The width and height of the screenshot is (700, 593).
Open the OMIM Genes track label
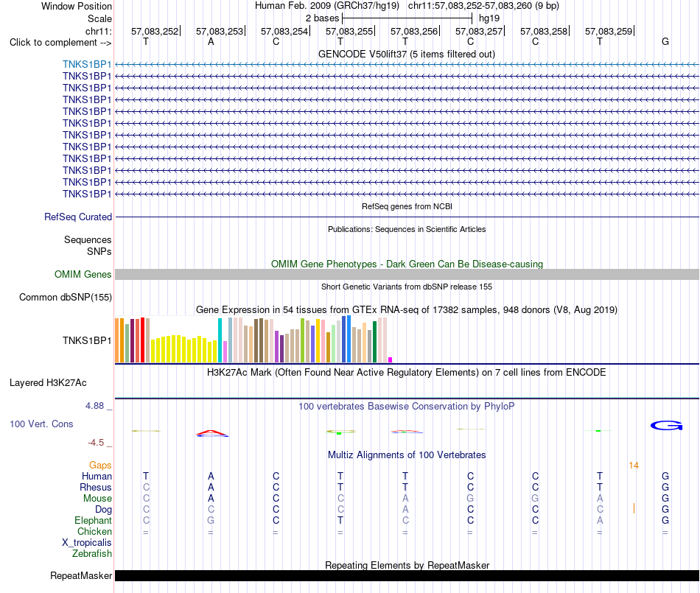pyautogui.click(x=83, y=275)
